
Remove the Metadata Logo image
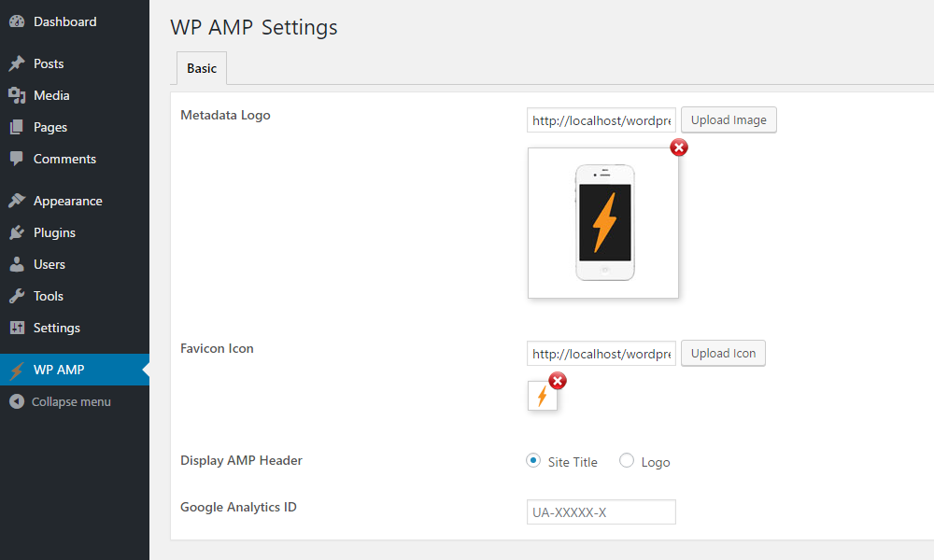point(678,147)
